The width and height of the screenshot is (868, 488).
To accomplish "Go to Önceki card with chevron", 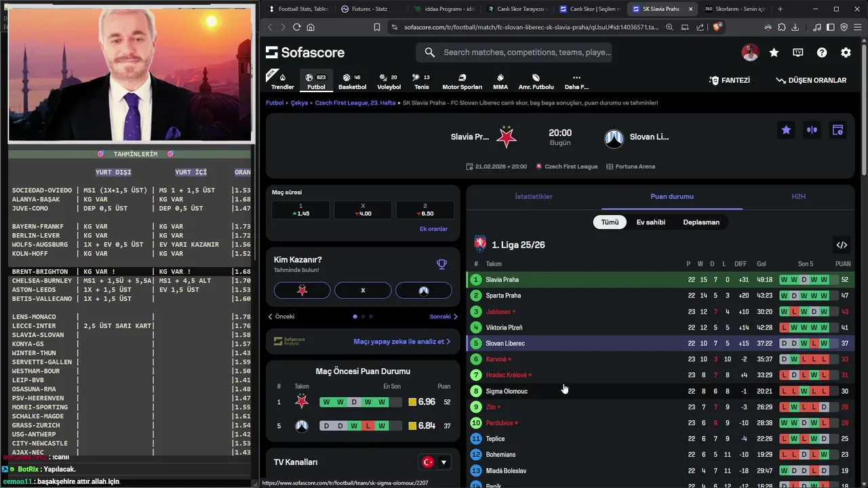I will (281, 317).
